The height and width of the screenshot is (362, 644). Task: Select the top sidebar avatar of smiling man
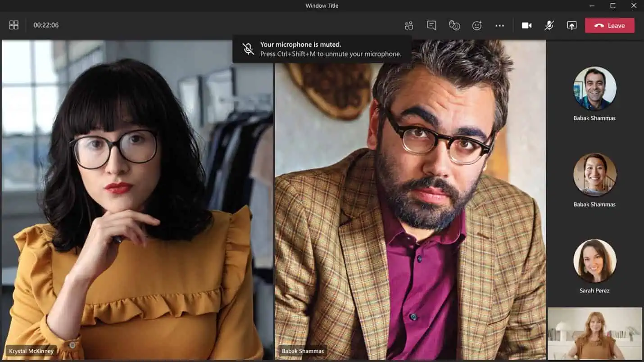(594, 89)
